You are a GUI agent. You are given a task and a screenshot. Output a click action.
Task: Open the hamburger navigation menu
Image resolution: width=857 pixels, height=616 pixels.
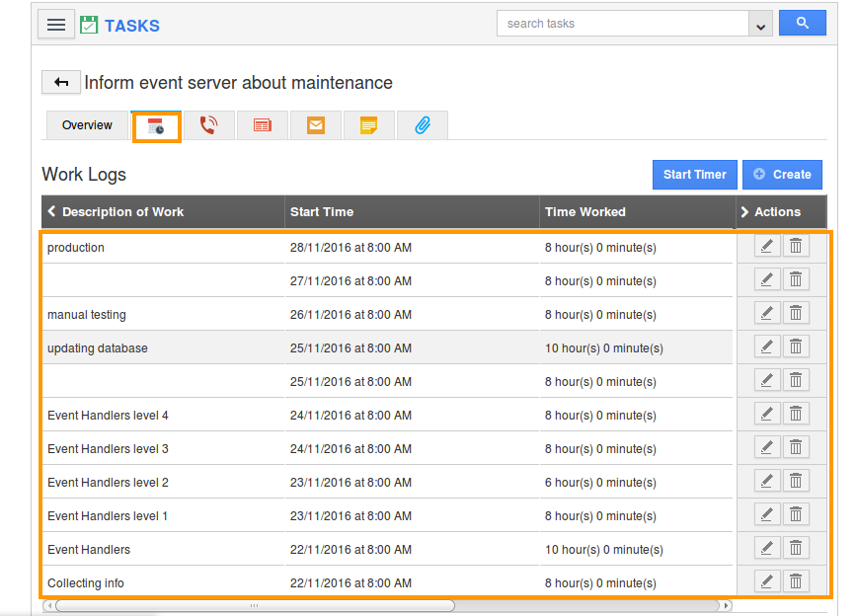(56, 23)
